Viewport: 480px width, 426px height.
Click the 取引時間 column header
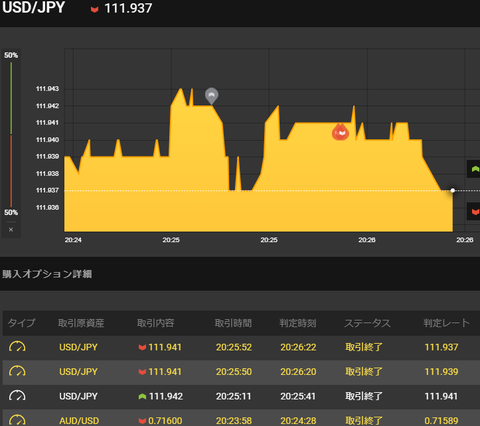(233, 323)
